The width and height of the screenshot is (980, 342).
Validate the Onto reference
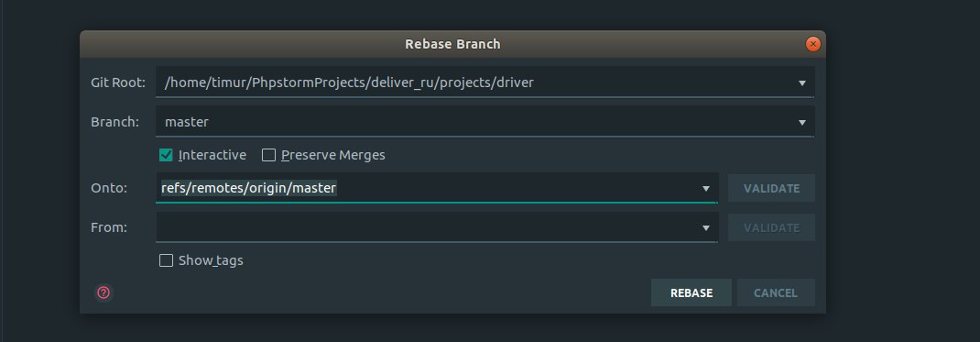coord(771,188)
